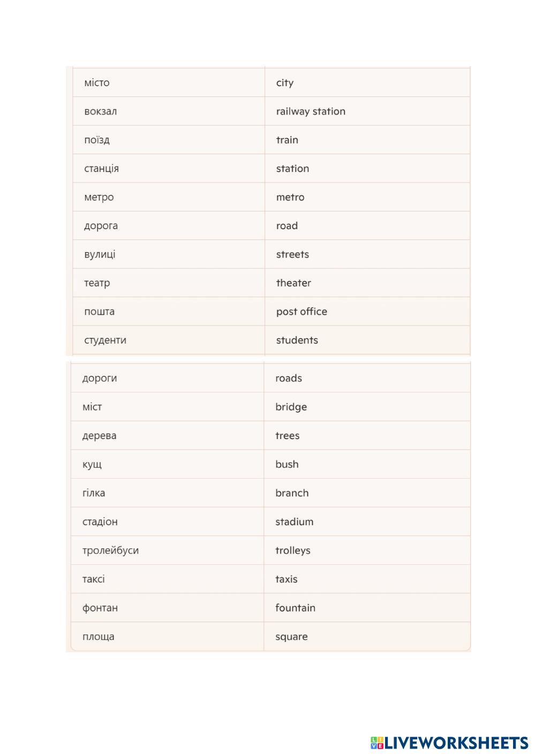
Task: Click the English word "road"
Action: (x=287, y=226)
